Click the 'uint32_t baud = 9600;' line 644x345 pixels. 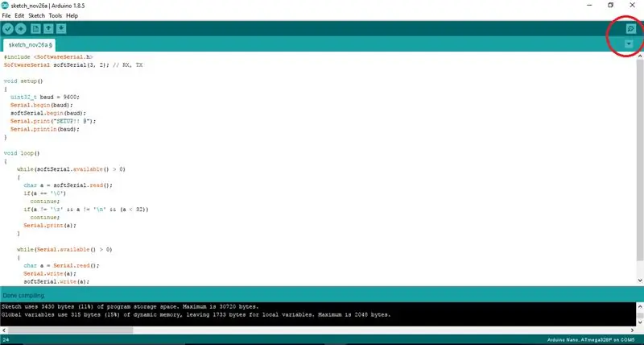45,97
